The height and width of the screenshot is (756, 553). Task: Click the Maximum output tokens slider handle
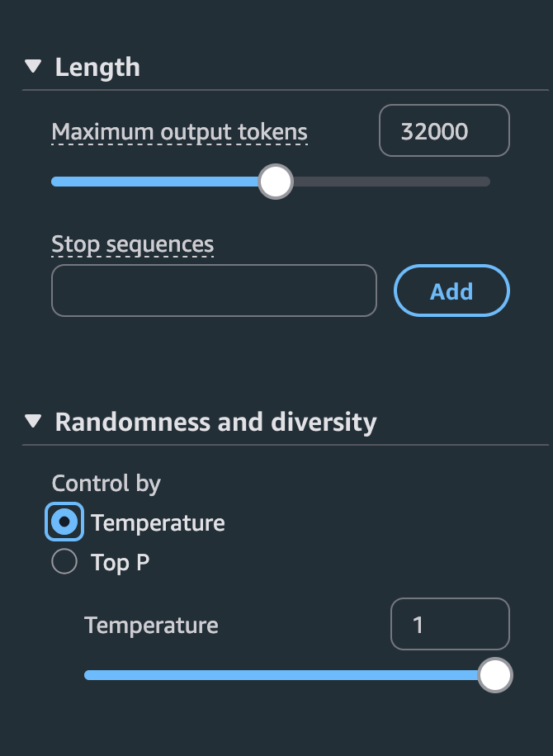[276, 182]
